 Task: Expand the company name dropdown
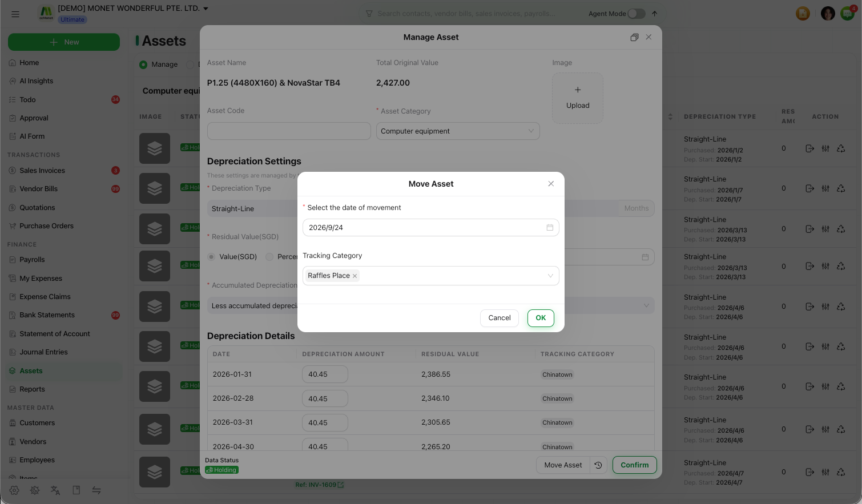pyautogui.click(x=206, y=9)
